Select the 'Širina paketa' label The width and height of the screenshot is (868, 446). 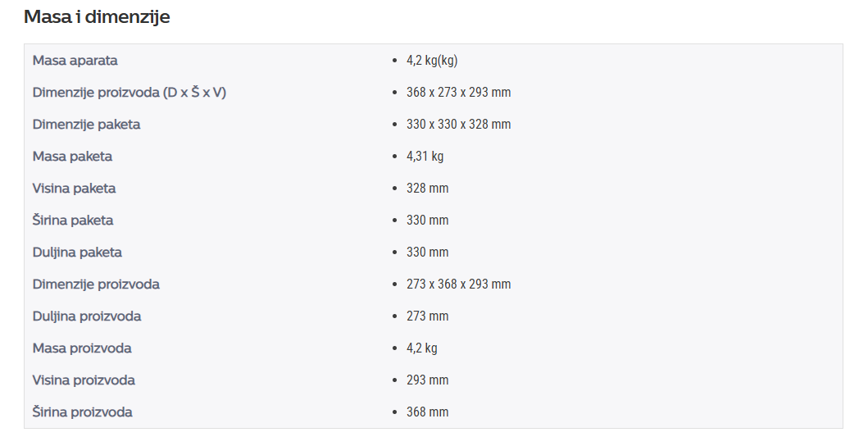tap(72, 220)
